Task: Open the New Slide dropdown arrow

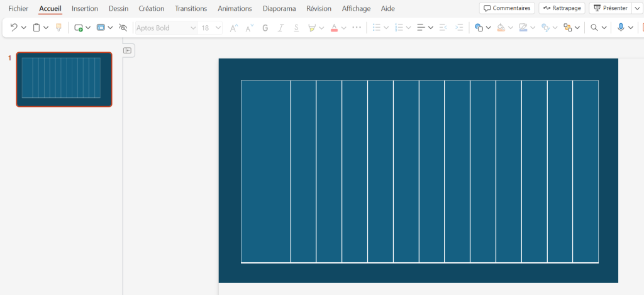Action: 88,28
